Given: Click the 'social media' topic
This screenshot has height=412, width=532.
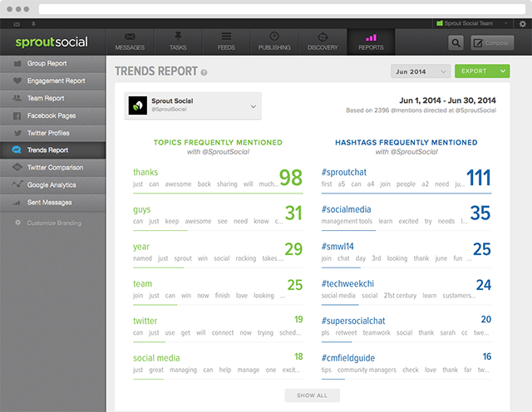Looking at the screenshot, I should pos(156,358).
